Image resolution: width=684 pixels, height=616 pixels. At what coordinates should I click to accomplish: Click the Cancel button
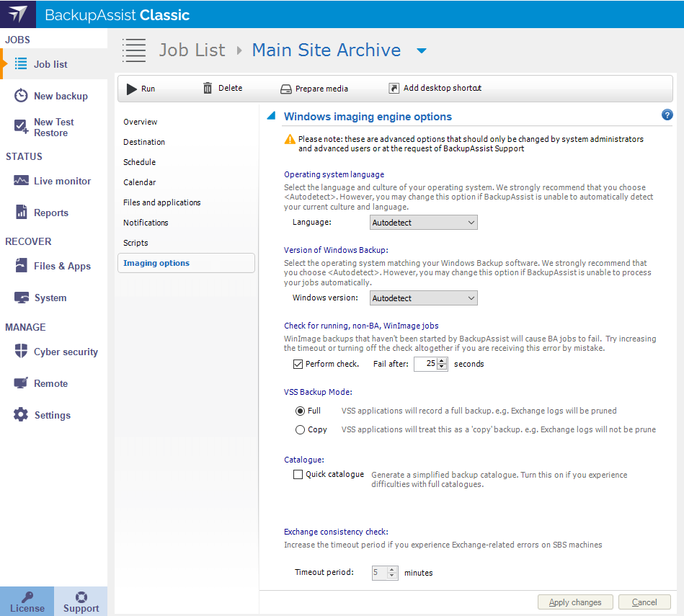click(x=644, y=602)
